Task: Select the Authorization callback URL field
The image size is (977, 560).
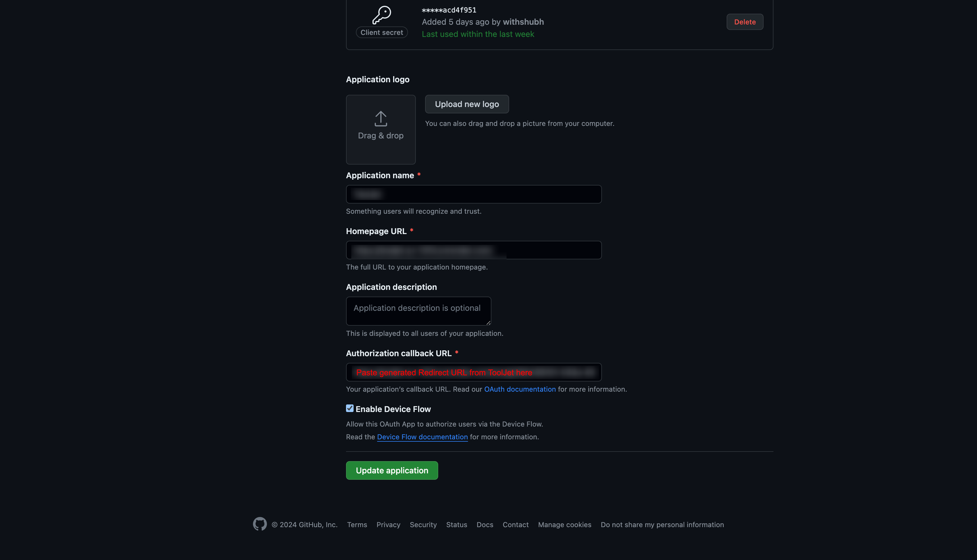Action: tap(473, 372)
